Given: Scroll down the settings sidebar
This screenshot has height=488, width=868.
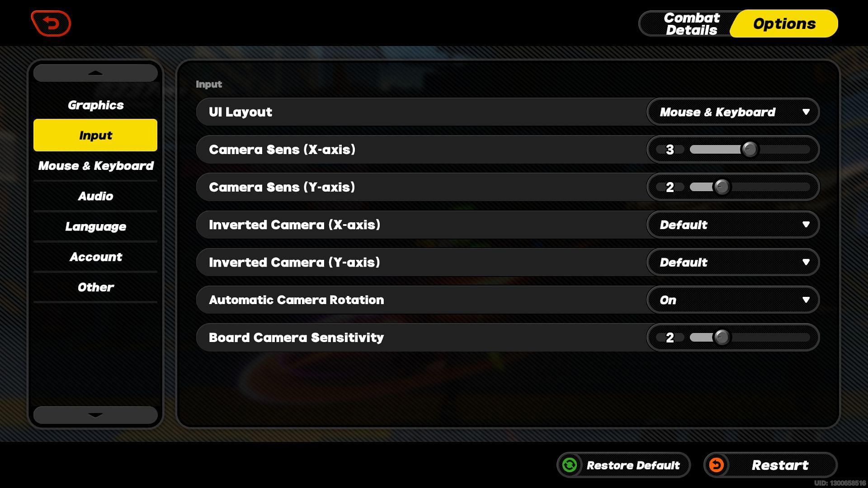Looking at the screenshot, I should [95, 415].
